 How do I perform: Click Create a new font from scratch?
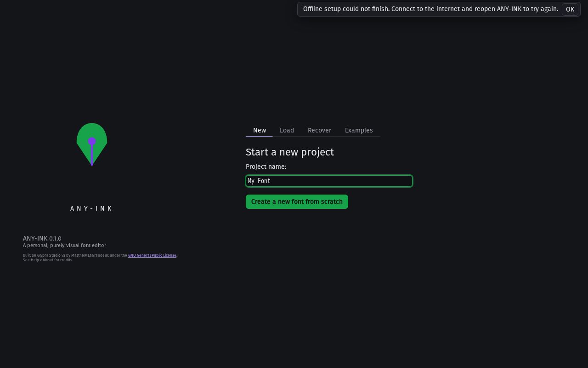pyautogui.click(x=297, y=201)
